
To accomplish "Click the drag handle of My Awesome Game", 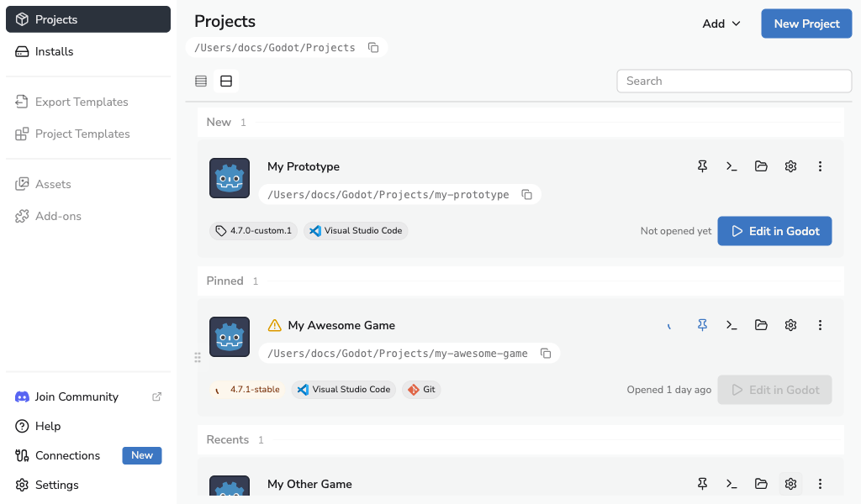I will [198, 358].
